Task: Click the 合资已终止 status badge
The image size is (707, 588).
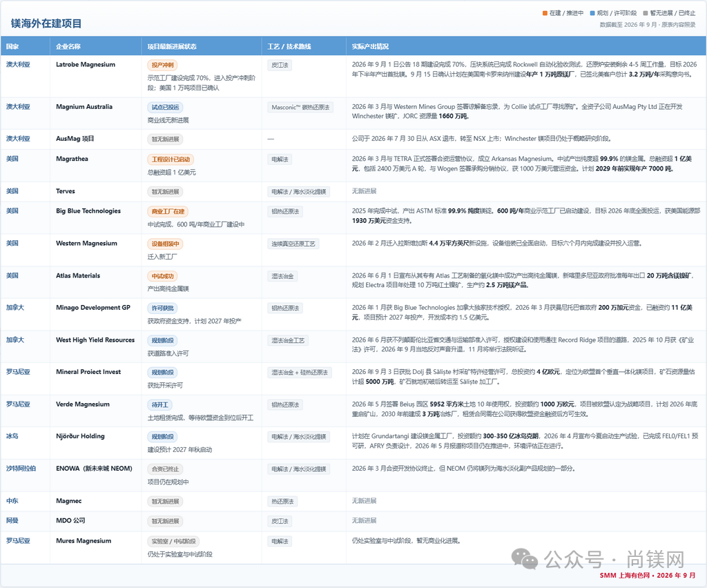Action: 166,469
